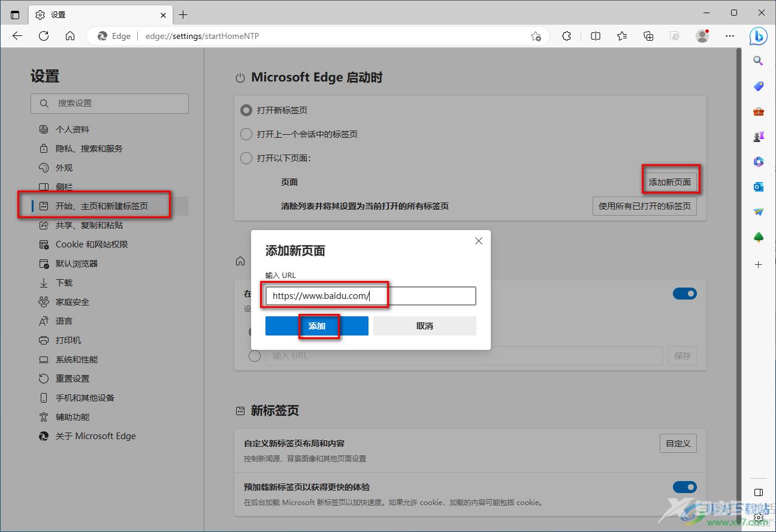776x532 pixels.
Task: Open 共享、复制和粘贴 settings
Action: [89, 225]
